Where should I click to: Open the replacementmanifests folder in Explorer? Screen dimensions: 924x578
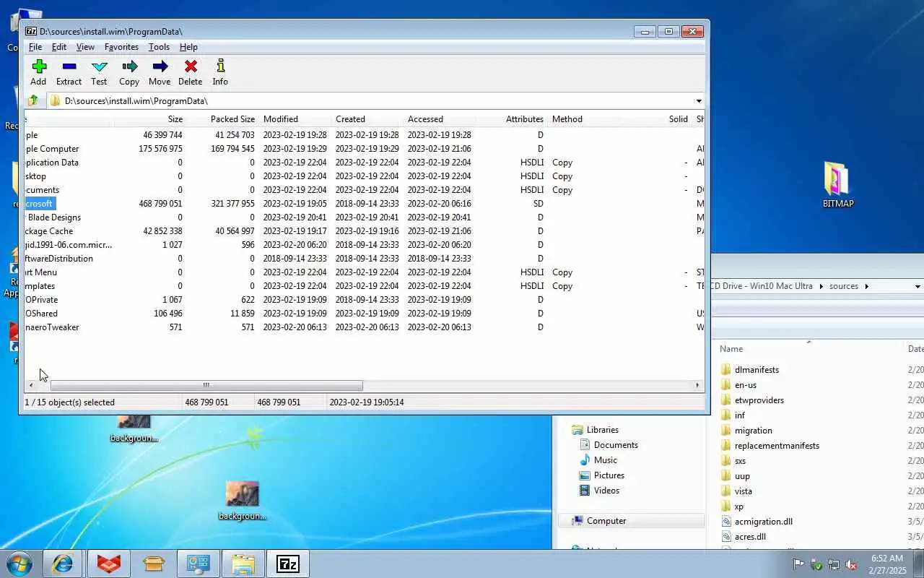(x=777, y=446)
